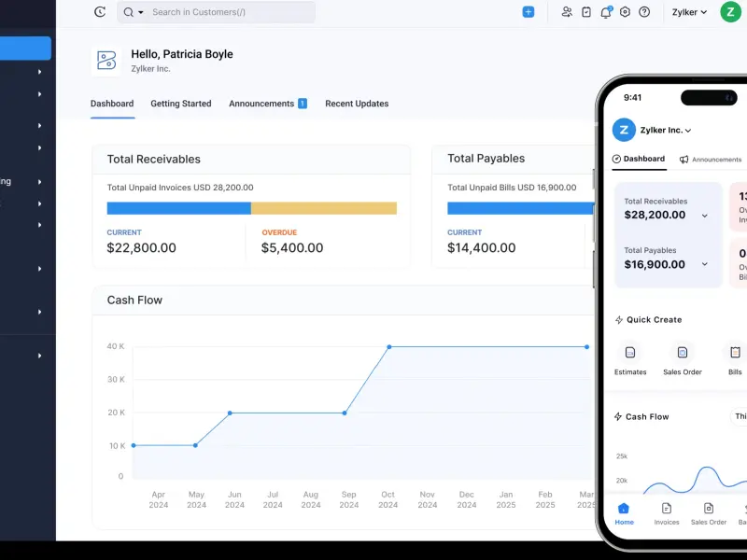Screen dimensions: 747x560
Task: Open the Zylker organization dropdown
Action: (x=689, y=12)
